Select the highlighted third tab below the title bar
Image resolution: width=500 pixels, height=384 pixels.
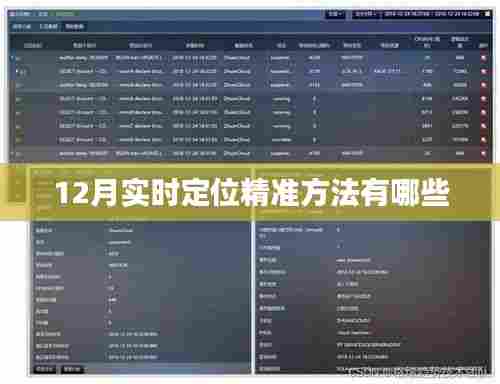tap(74, 26)
